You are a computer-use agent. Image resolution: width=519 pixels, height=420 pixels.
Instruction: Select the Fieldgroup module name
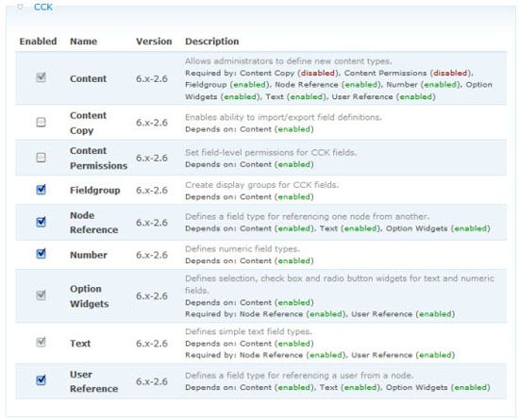coord(94,191)
